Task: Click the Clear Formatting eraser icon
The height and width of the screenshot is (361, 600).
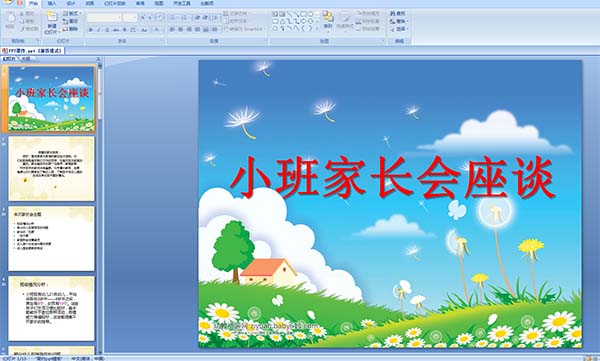Action: click(x=160, y=18)
